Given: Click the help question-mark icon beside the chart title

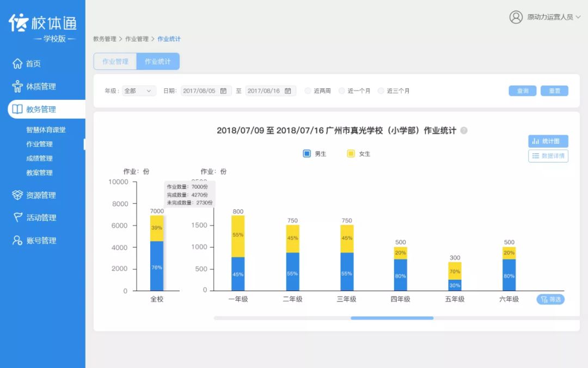Looking at the screenshot, I should tap(463, 131).
